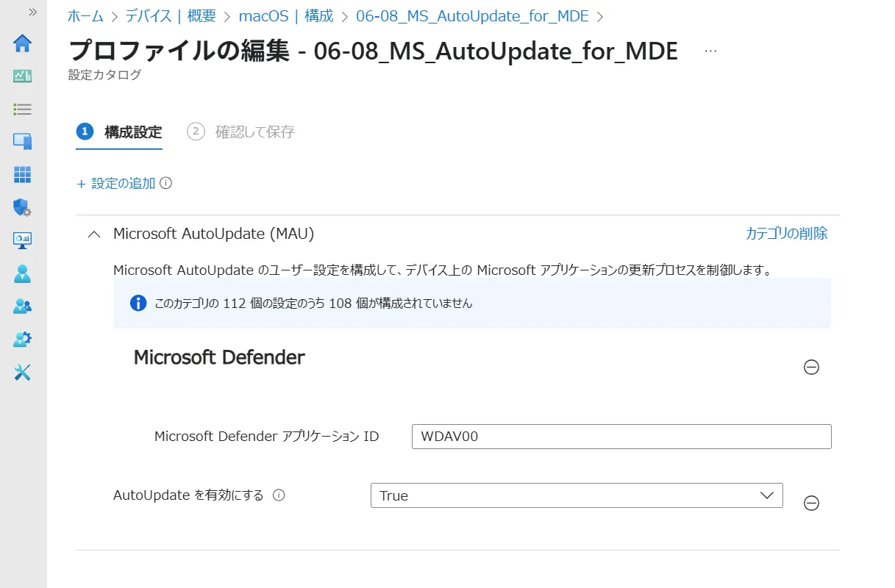Image resolution: width=895 pixels, height=588 pixels.
Task: Select the 確認して保存 step tab
Action: pyautogui.click(x=241, y=132)
